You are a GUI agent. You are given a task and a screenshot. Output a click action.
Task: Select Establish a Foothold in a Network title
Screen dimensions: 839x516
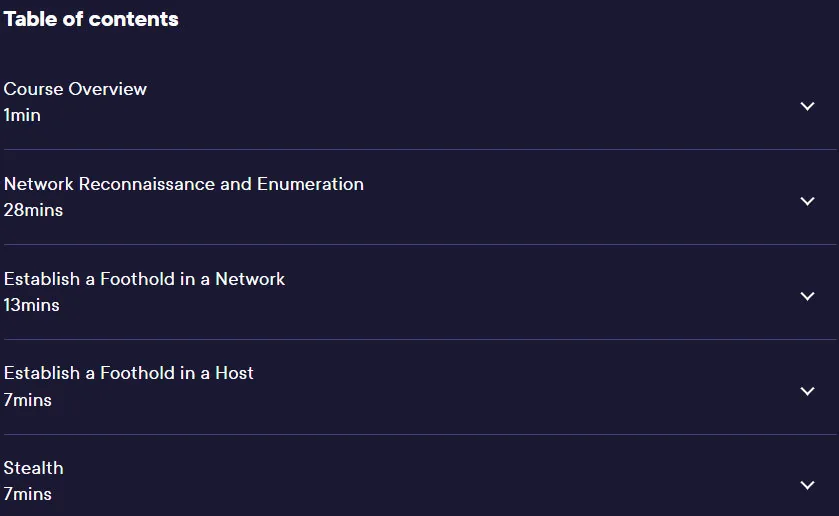[x=144, y=279]
